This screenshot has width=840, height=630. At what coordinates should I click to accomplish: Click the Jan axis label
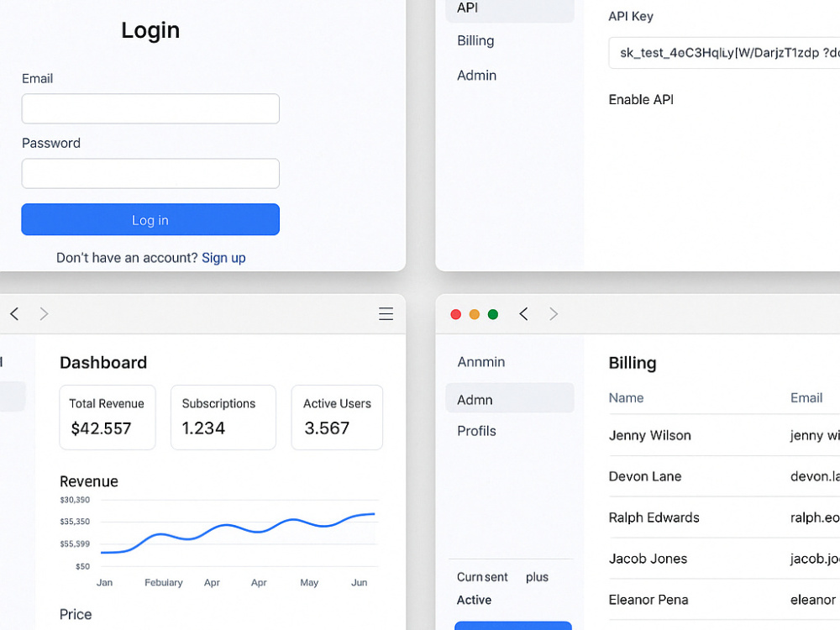click(x=104, y=582)
